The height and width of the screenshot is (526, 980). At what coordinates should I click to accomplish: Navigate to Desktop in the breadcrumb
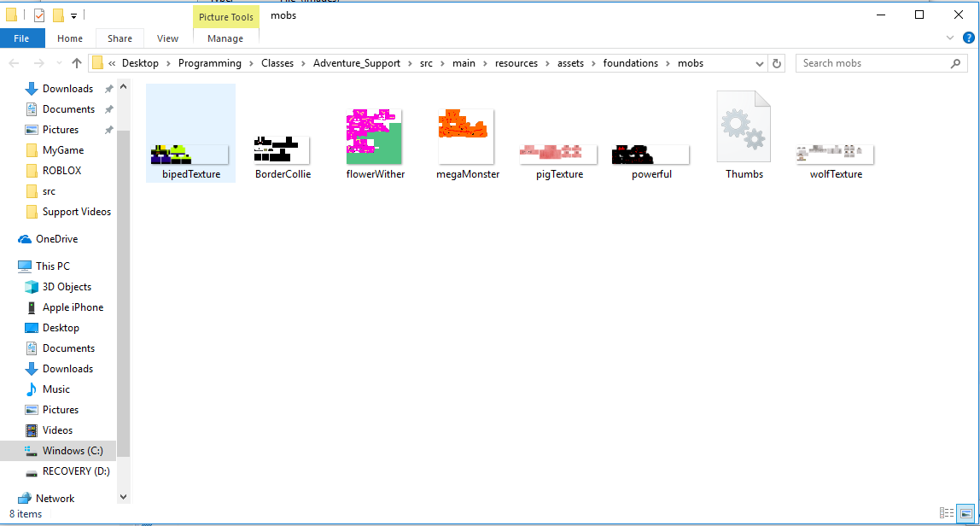140,63
